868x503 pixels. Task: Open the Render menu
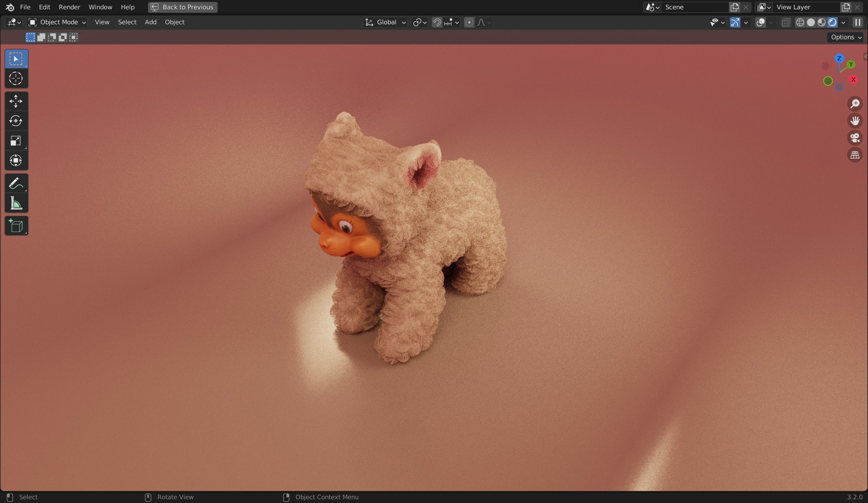click(x=69, y=7)
